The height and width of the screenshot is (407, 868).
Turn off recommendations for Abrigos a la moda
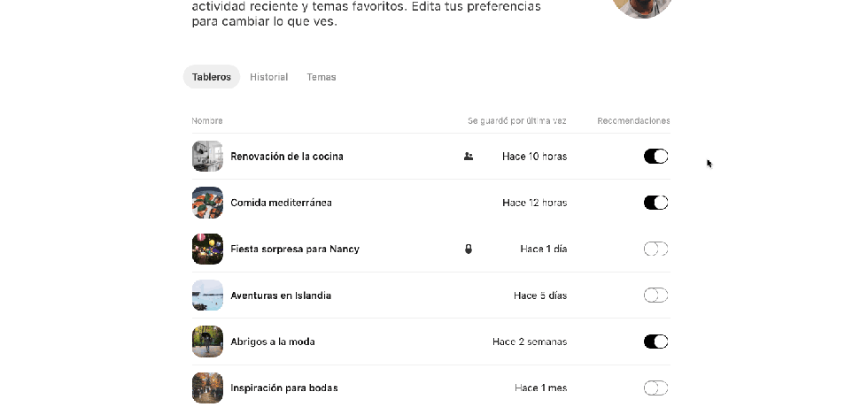pyautogui.click(x=655, y=342)
